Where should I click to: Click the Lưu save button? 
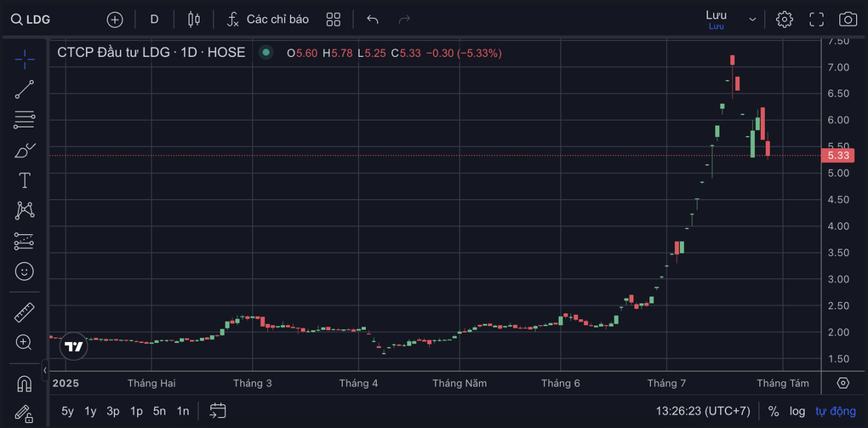pyautogui.click(x=717, y=19)
